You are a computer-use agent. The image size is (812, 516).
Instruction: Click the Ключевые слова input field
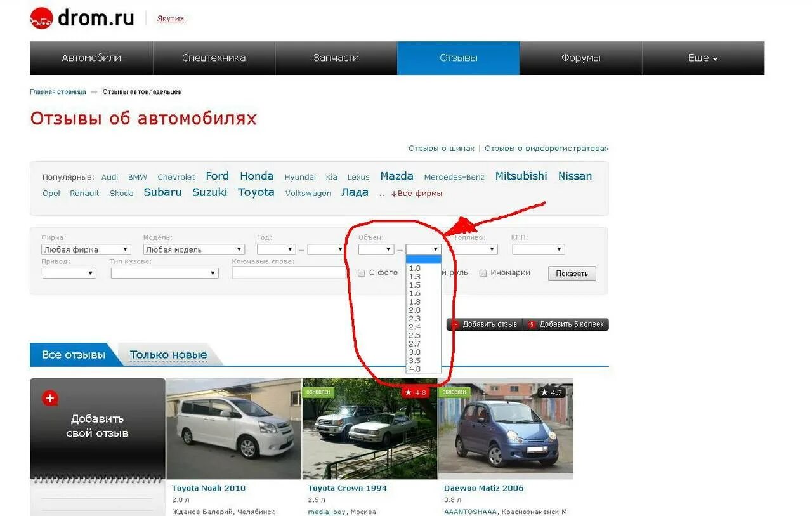point(289,273)
